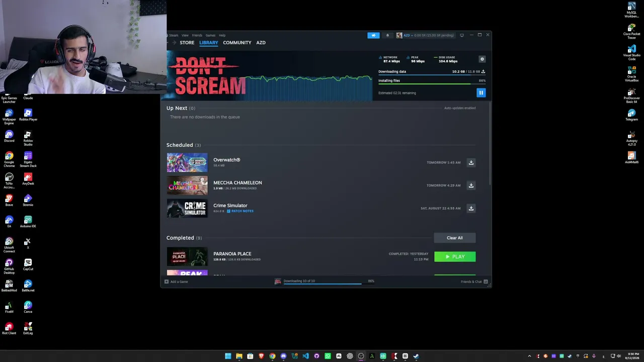This screenshot has width=644, height=362.
Task: Open Visual Studio Code from taskbar
Action: coord(305,356)
